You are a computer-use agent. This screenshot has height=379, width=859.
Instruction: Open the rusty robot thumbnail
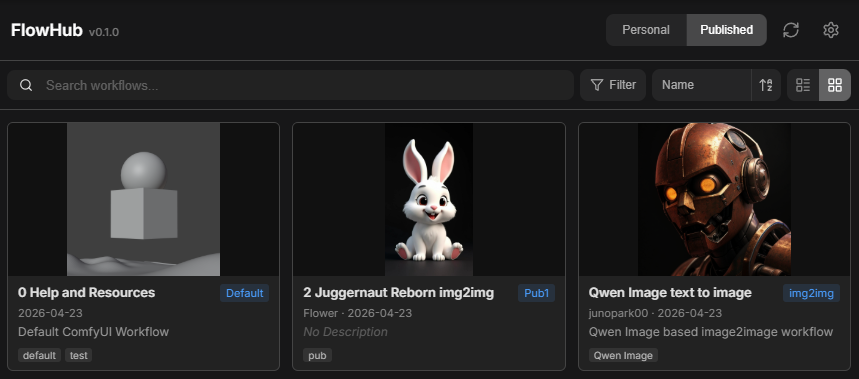coord(714,199)
